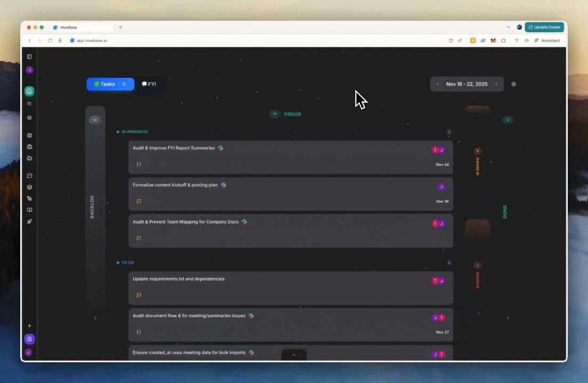Open the Audit & Improve FYI Report Summaries task
The width and height of the screenshot is (588, 383).
click(174, 148)
